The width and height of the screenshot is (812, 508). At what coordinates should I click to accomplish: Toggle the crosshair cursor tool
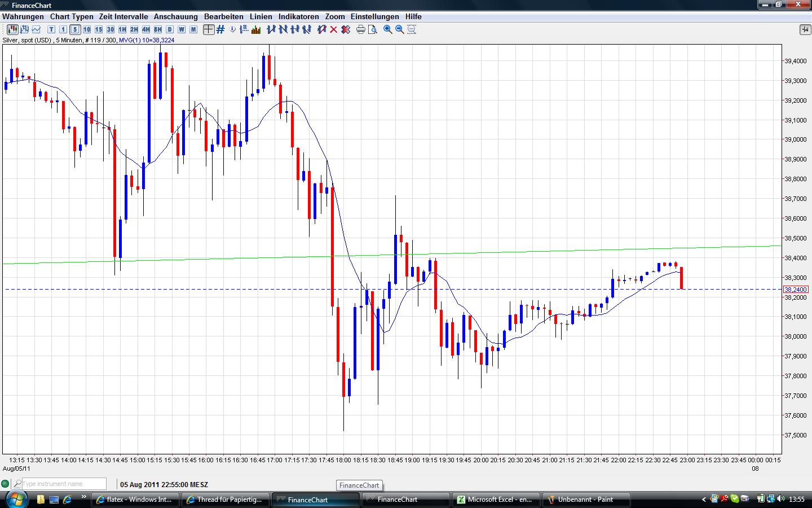pos(209,29)
